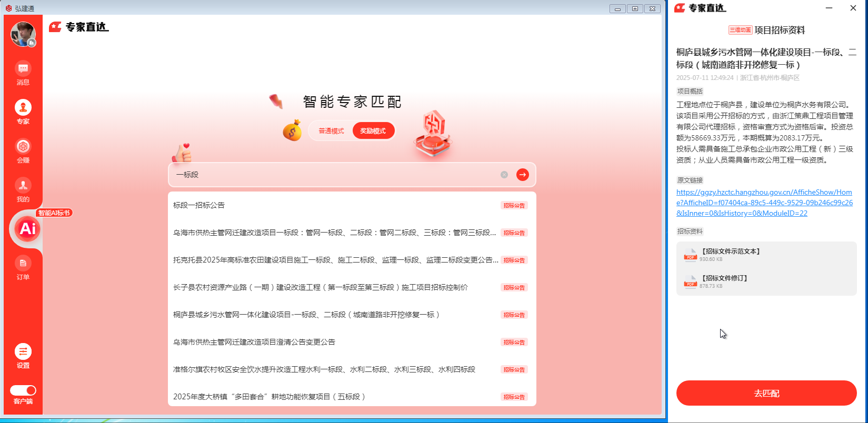Image resolution: width=868 pixels, height=423 pixels.
Task: Toggle the 客户端 switch
Action: pos(23,390)
